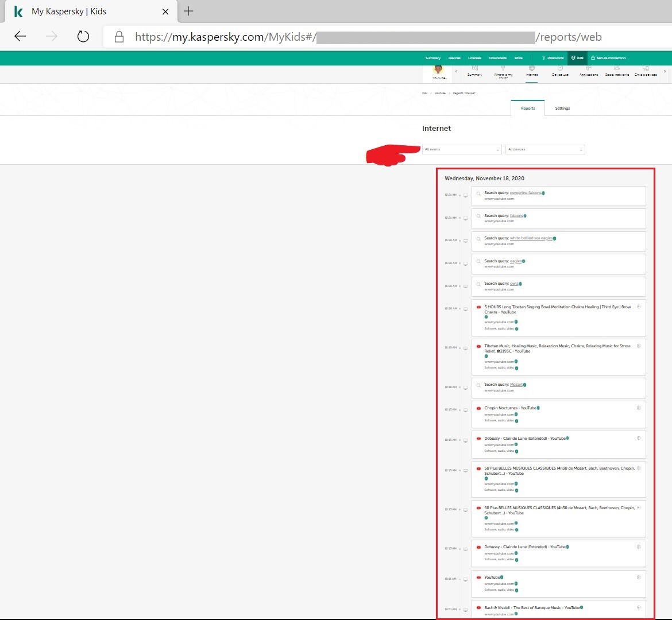Click the 'owls' search query link
Image resolution: width=672 pixels, height=620 pixels.
point(514,284)
